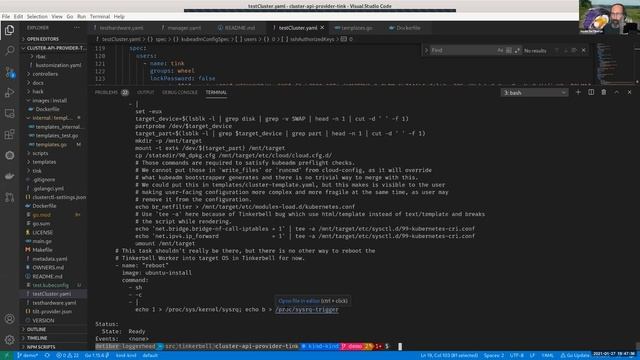640x360 pixels.
Task: Open the Help menu
Action: (119, 17)
